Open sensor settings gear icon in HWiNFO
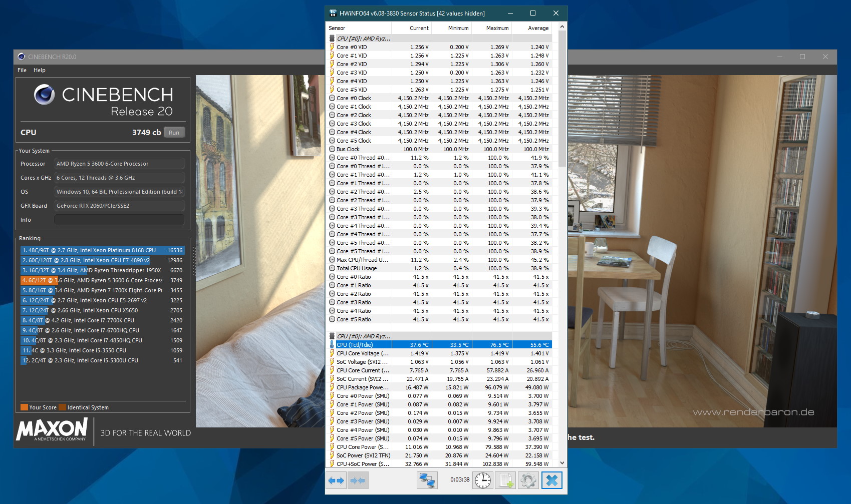Image resolution: width=851 pixels, height=504 pixels. pos(528,480)
